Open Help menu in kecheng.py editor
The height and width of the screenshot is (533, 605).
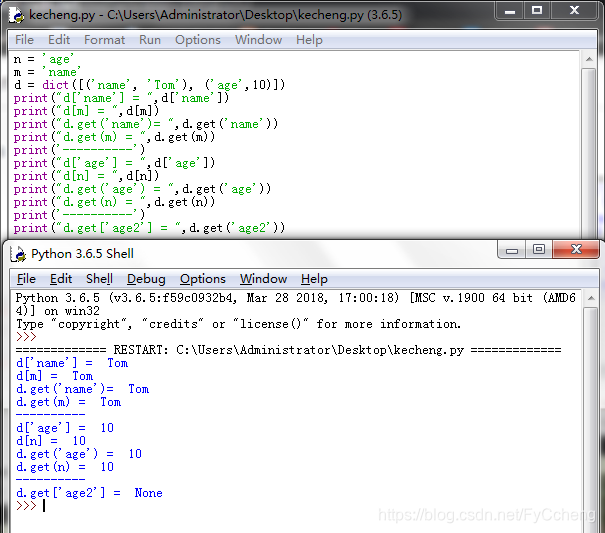coord(309,40)
